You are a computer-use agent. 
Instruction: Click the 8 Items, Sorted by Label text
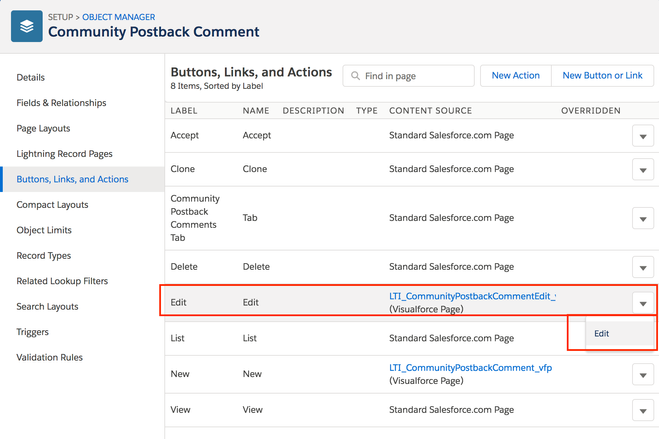tap(216, 86)
